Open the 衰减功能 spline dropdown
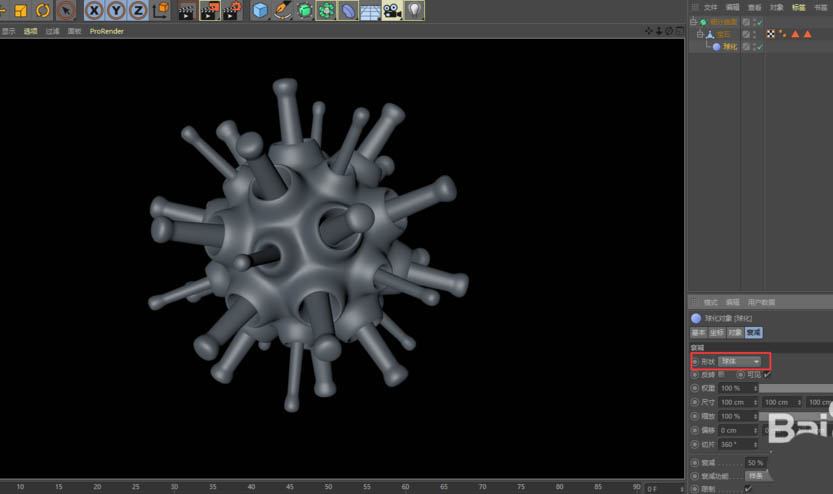This screenshot has height=494, width=833. (755, 476)
